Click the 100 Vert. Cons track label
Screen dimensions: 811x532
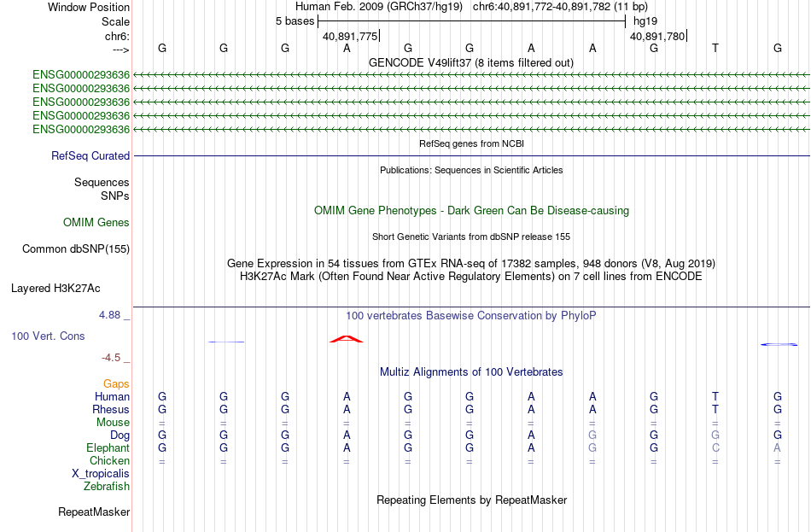pos(48,336)
